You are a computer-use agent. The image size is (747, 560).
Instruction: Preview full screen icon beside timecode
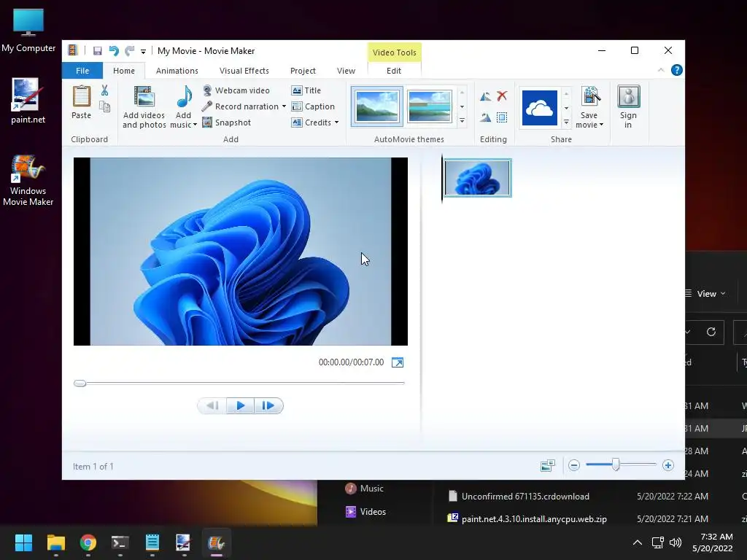coord(398,362)
